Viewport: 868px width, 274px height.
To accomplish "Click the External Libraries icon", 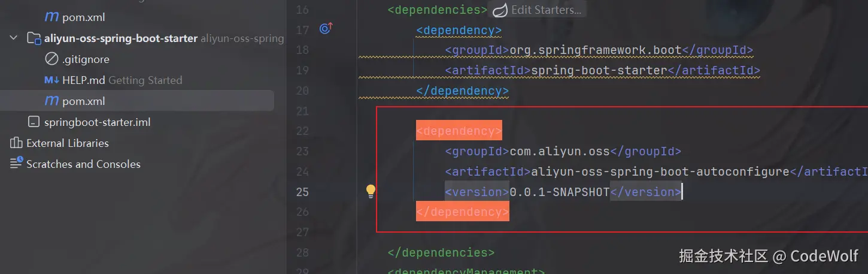I will 16,143.
